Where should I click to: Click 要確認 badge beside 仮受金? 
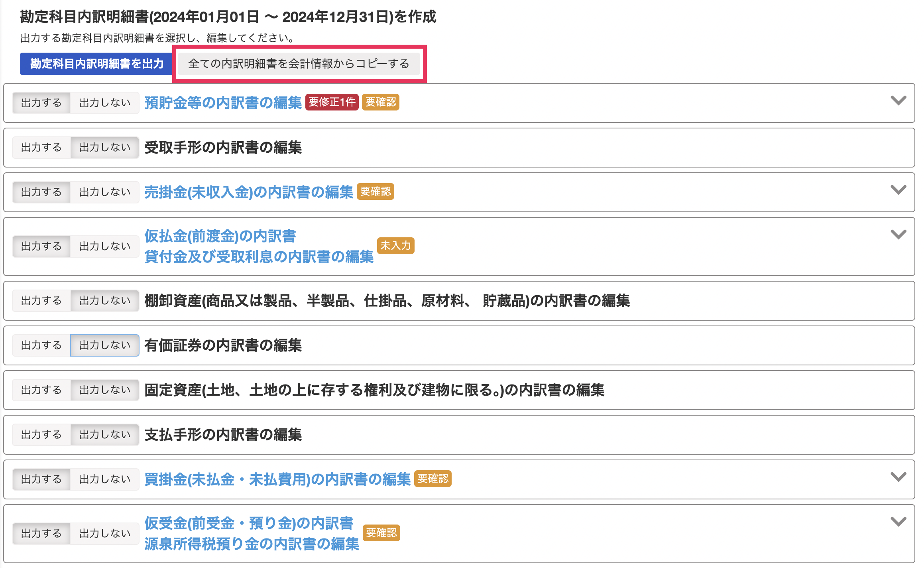(381, 533)
